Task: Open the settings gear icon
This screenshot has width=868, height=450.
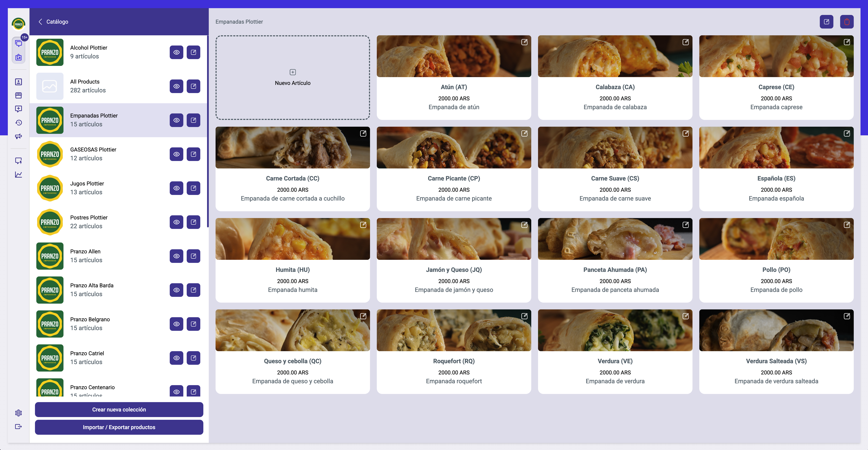Action: pyautogui.click(x=19, y=413)
